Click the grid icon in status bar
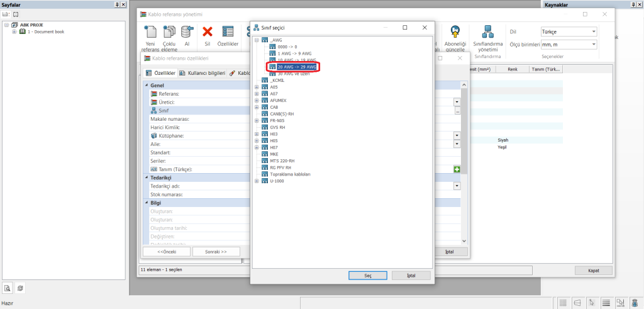 [563, 303]
